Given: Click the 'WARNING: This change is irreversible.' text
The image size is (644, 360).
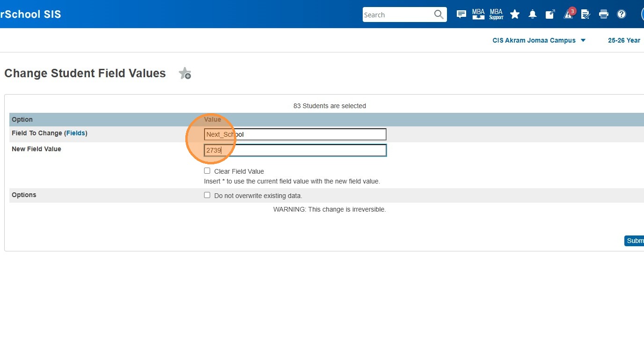Looking at the screenshot, I should (x=329, y=209).
